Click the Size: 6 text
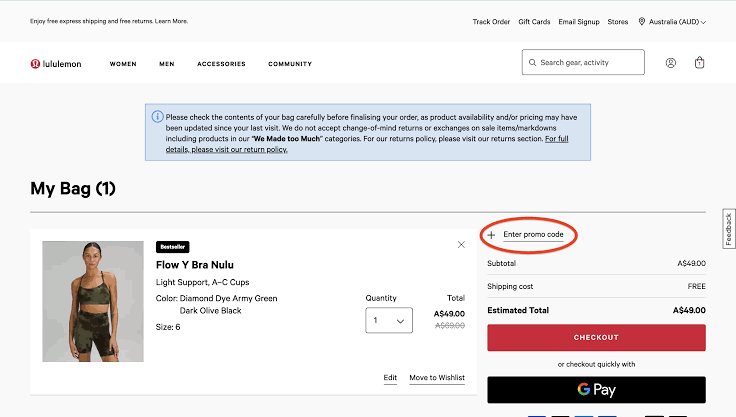Image resolution: width=736 pixels, height=417 pixels. (x=168, y=327)
